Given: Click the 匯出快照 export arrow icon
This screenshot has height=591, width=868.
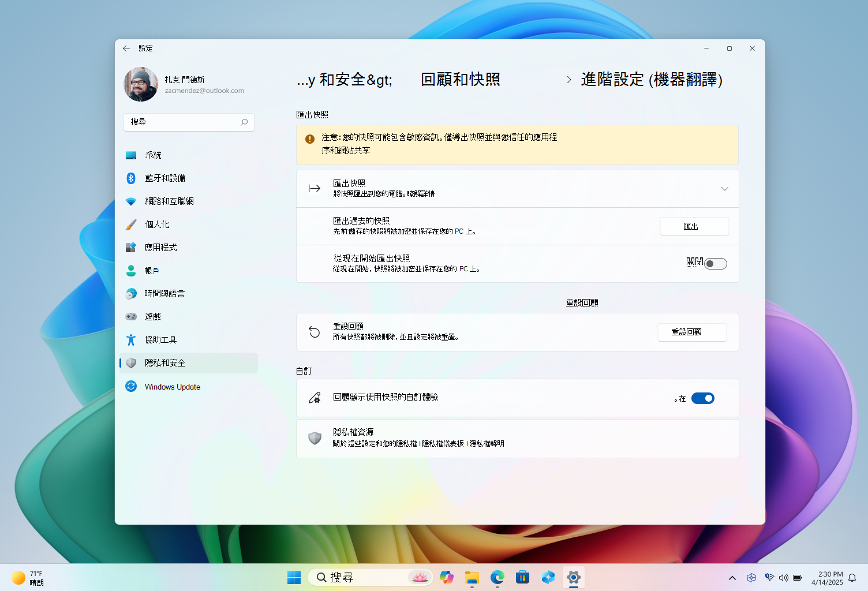Looking at the screenshot, I should tap(315, 188).
